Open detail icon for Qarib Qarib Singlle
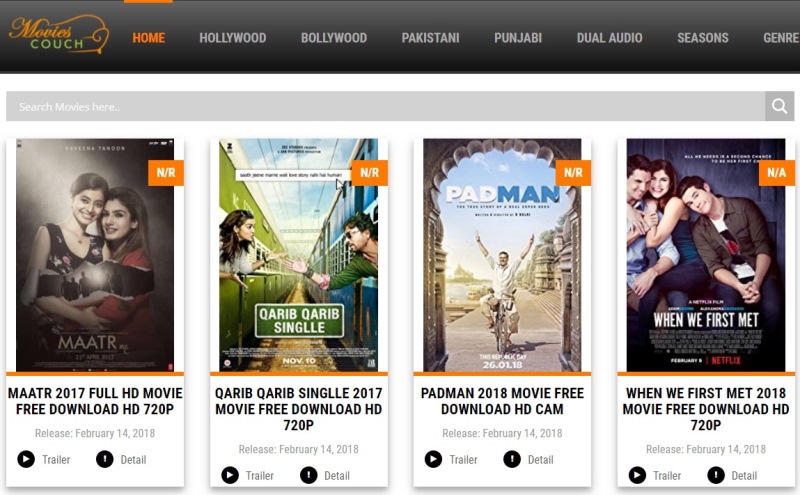 point(309,475)
